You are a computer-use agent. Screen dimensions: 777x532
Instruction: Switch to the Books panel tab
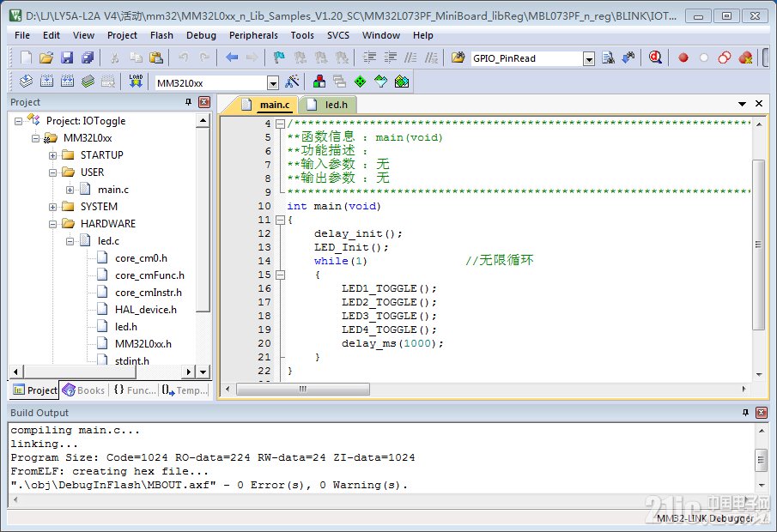(84, 390)
